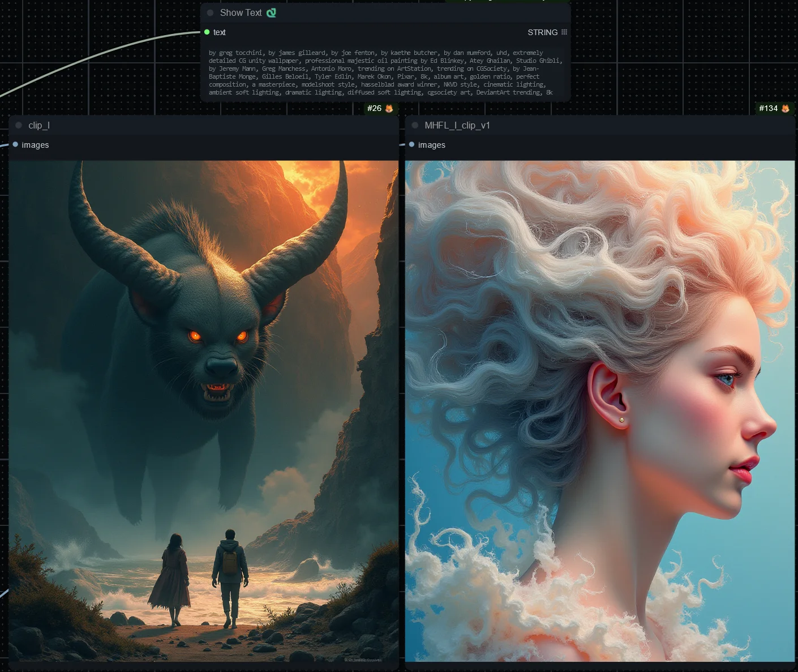Click inside the artist prompt text box
The image size is (798, 672).
click(385, 72)
